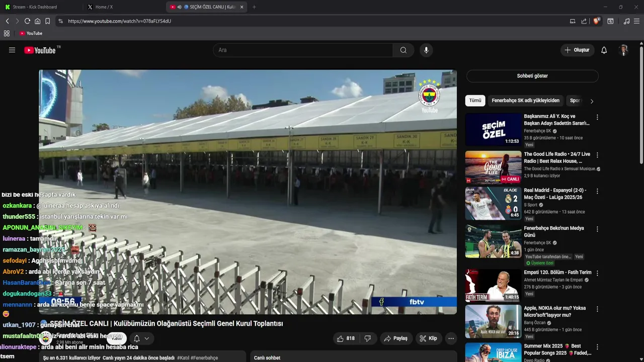
Task: Open the music note playlist icon in toolbar
Action: [x=626, y=21]
